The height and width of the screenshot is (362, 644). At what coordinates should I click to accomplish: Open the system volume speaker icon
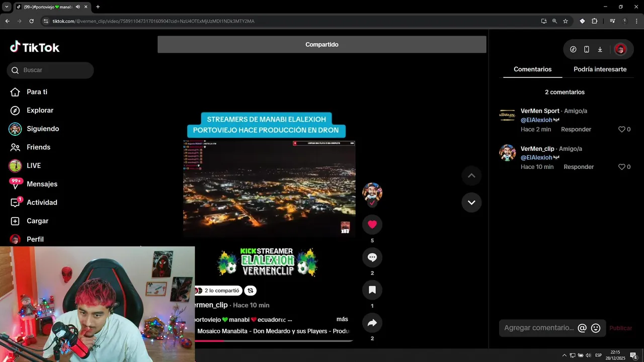tap(588, 355)
